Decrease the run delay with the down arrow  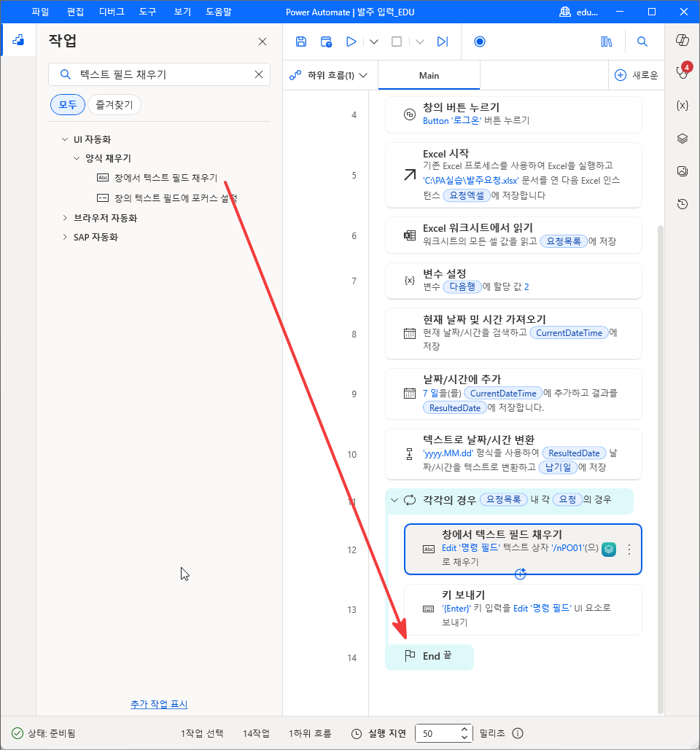pyautogui.click(x=464, y=737)
